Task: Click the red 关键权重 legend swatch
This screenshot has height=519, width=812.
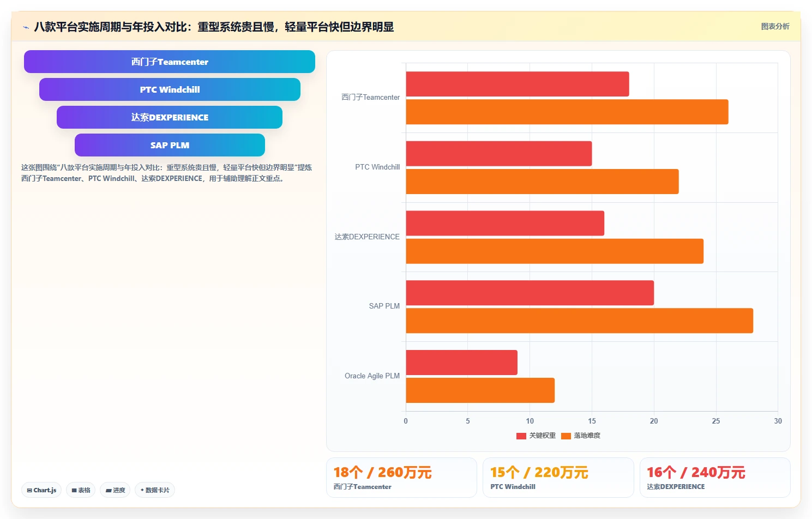Action: coord(521,436)
